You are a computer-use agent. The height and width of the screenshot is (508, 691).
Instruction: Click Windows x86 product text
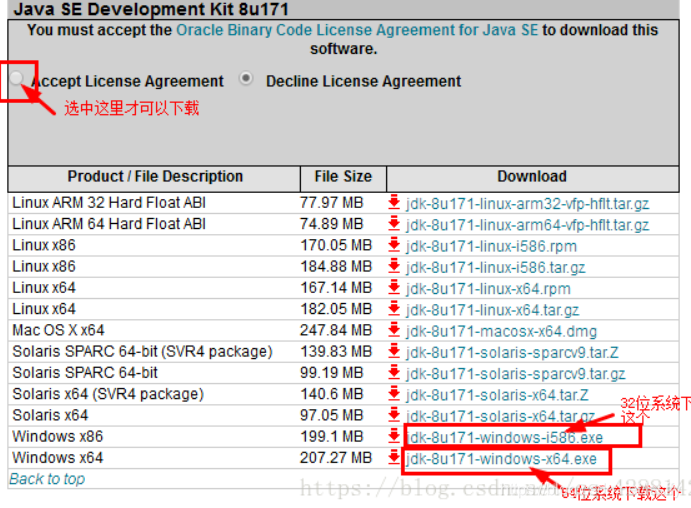[57, 436]
